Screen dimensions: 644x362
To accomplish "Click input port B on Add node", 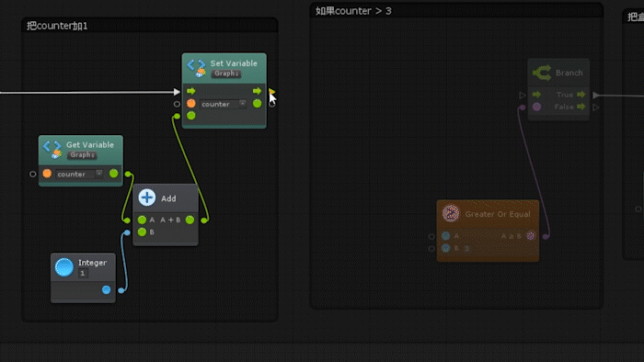I will 142,232.
